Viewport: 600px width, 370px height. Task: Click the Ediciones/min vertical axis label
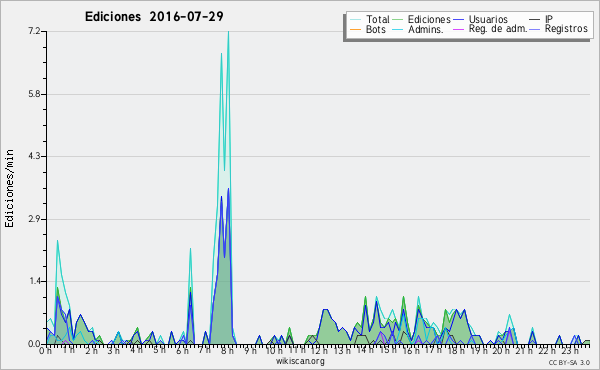(9, 188)
